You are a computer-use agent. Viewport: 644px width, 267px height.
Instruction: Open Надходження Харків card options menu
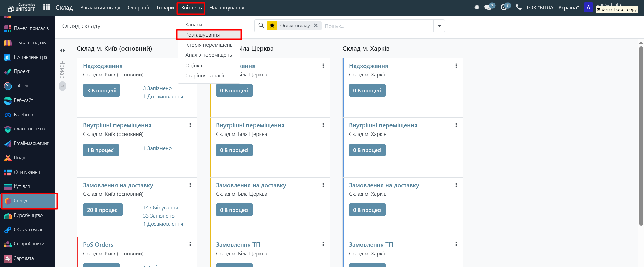point(456,66)
